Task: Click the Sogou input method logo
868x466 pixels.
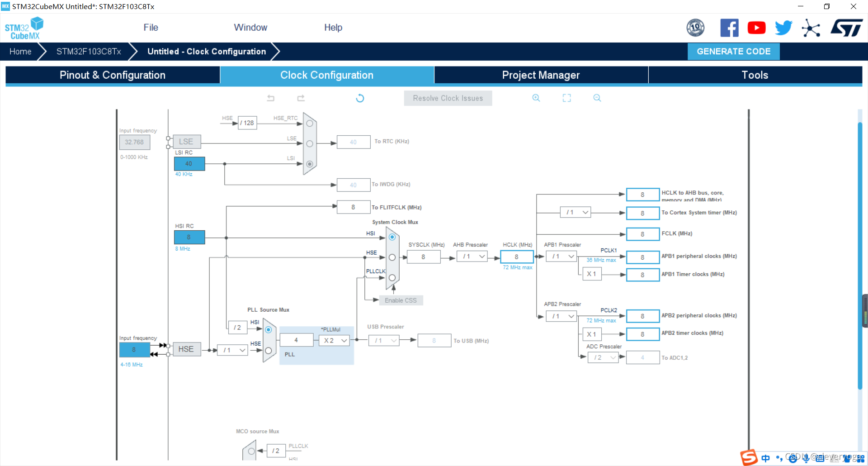Action: (749, 457)
